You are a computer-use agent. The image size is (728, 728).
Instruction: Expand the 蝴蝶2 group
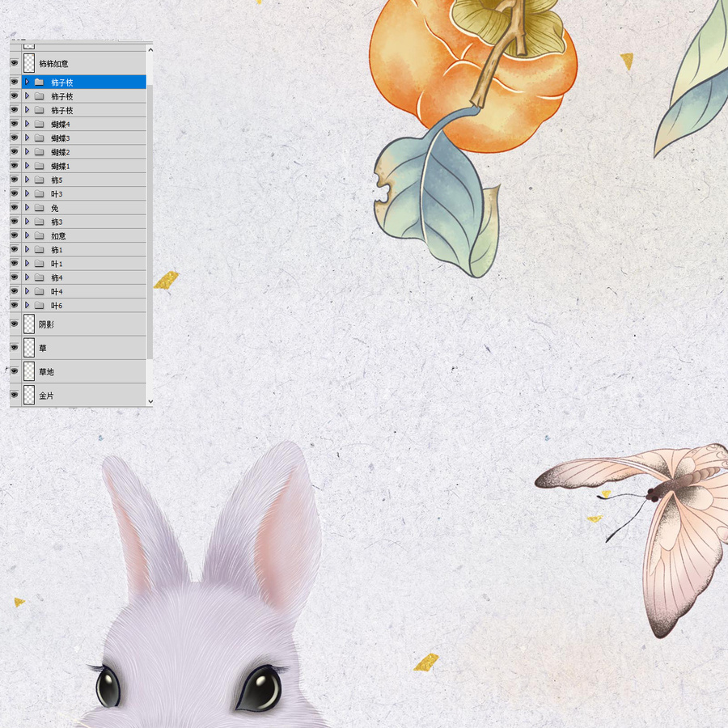(27, 151)
